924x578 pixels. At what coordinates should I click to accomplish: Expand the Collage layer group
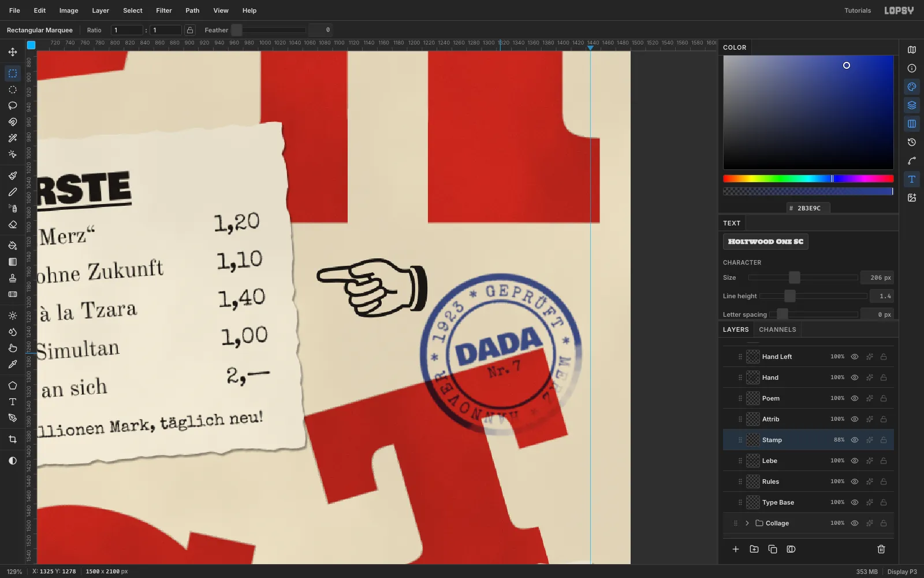747,523
